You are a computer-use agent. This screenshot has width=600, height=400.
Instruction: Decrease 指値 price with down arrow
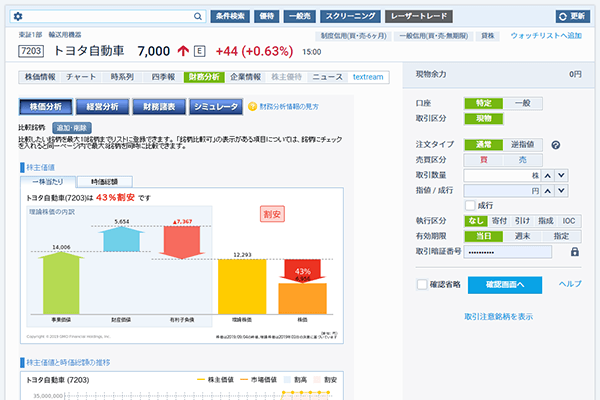(561, 191)
